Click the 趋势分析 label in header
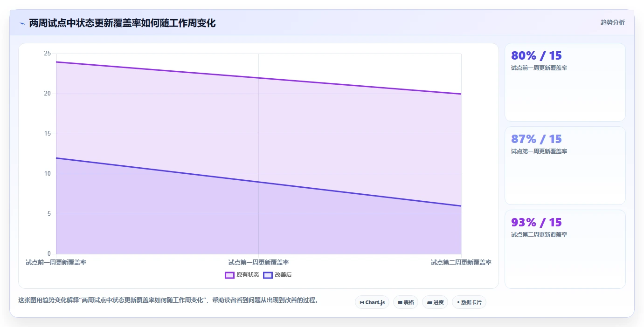Screen dimensions: 644x327 tap(612, 23)
